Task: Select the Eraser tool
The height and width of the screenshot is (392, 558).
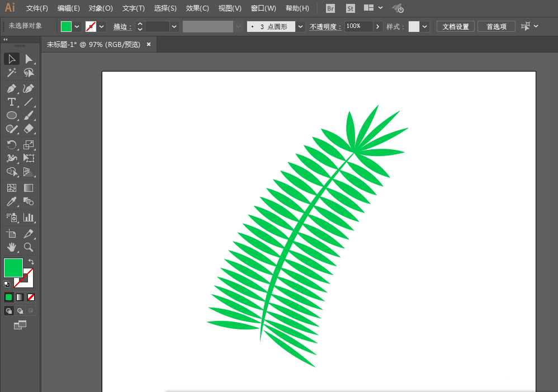Action: click(29, 129)
